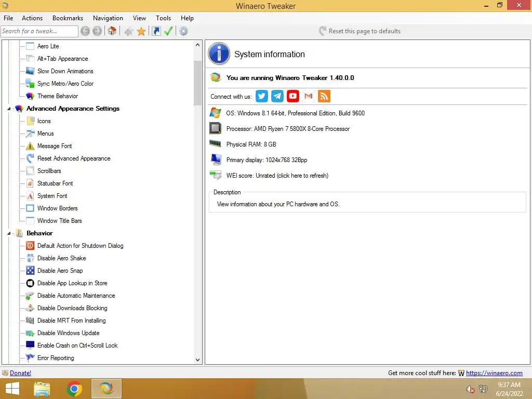Open the Telegram connect icon
Image resolution: width=532 pixels, height=399 pixels.
click(277, 96)
